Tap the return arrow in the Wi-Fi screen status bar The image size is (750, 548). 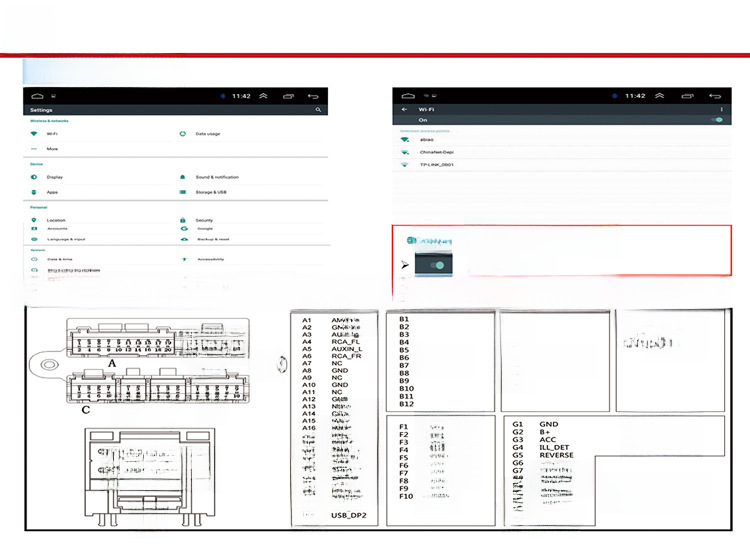coord(715,96)
